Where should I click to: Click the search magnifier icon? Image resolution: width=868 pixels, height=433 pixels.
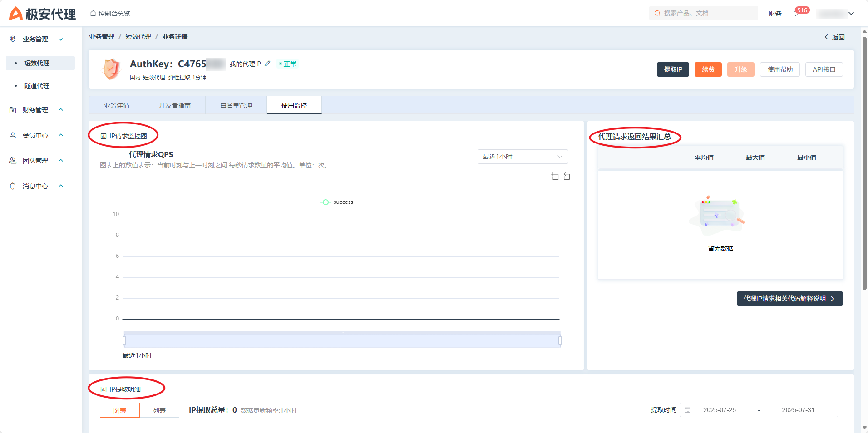657,14
